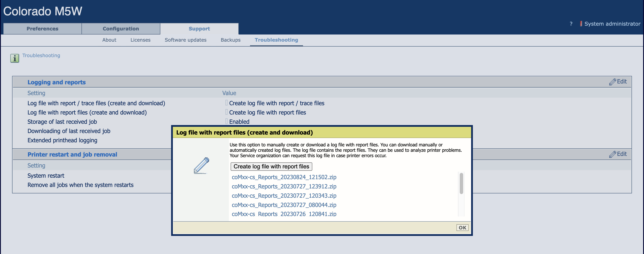Click Edit text for Printer restart section
This screenshot has width=644, height=254.
[x=622, y=154]
